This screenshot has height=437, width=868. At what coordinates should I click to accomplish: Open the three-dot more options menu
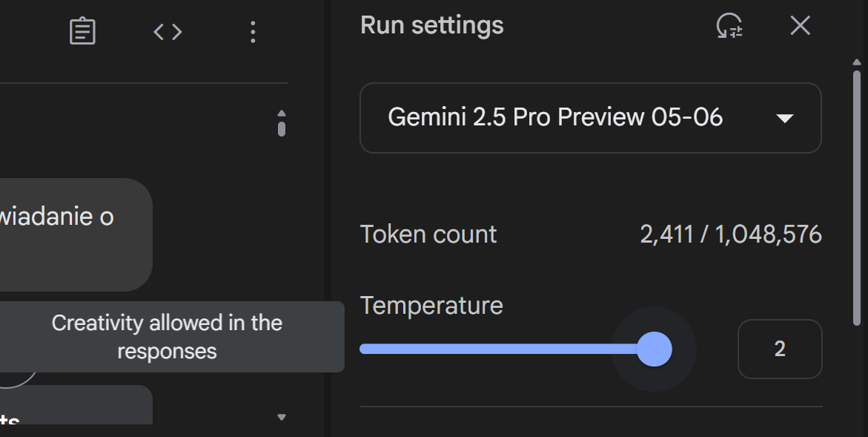253,31
